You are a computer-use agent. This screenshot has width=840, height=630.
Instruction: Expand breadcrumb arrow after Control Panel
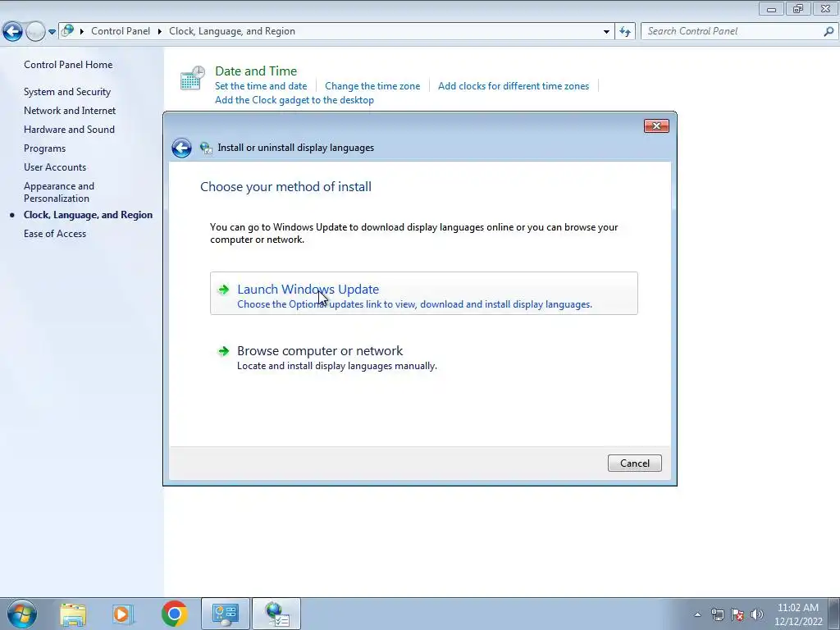[x=160, y=32]
